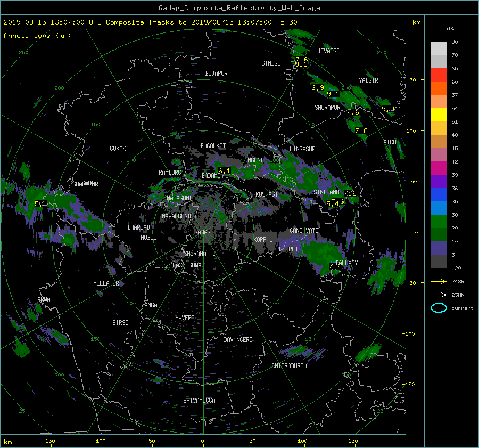Click the GOKAK city label
This screenshot has width=479, height=448.
point(118,149)
